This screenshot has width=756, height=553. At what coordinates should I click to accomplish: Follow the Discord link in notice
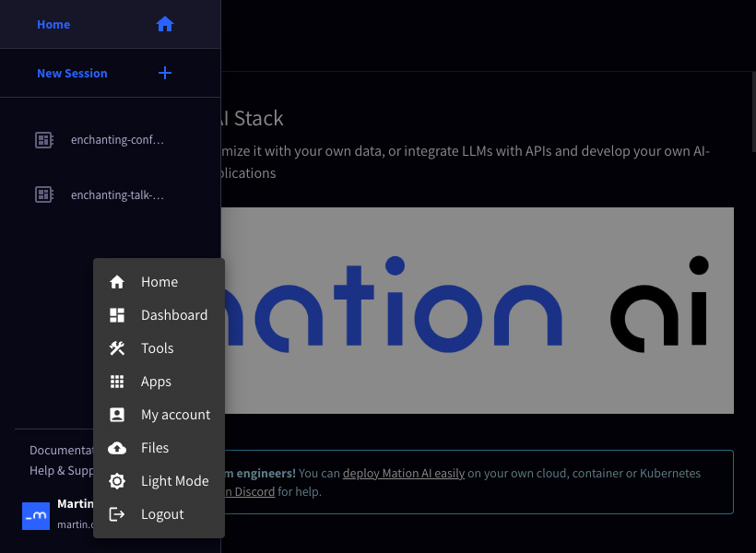coord(250,492)
